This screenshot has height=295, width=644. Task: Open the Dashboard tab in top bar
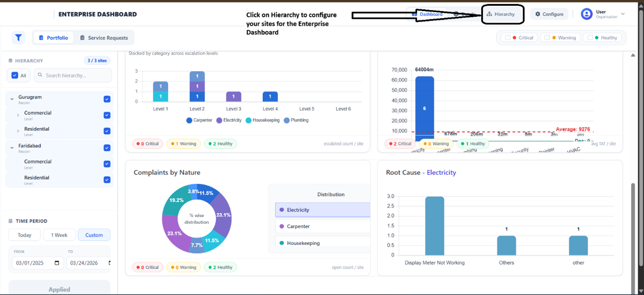(427, 14)
